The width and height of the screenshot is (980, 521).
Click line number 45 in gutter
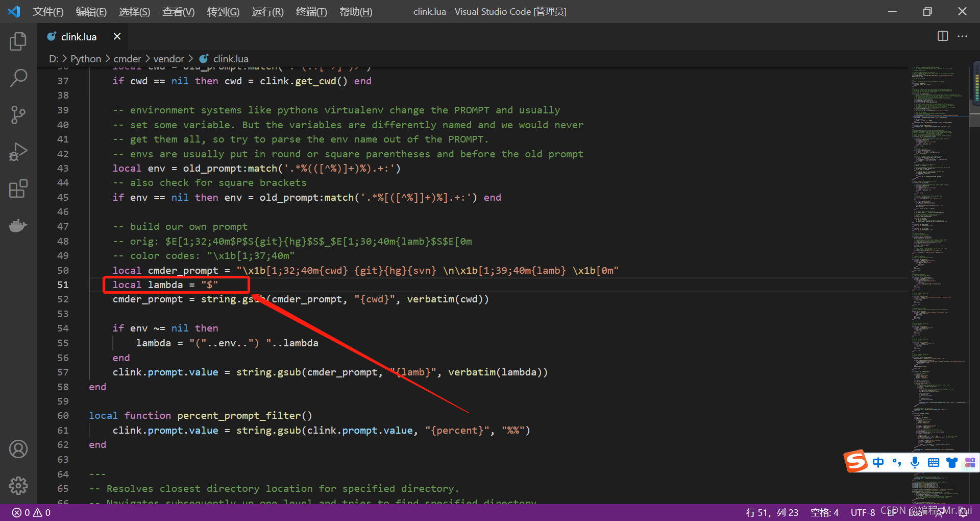pyautogui.click(x=63, y=197)
